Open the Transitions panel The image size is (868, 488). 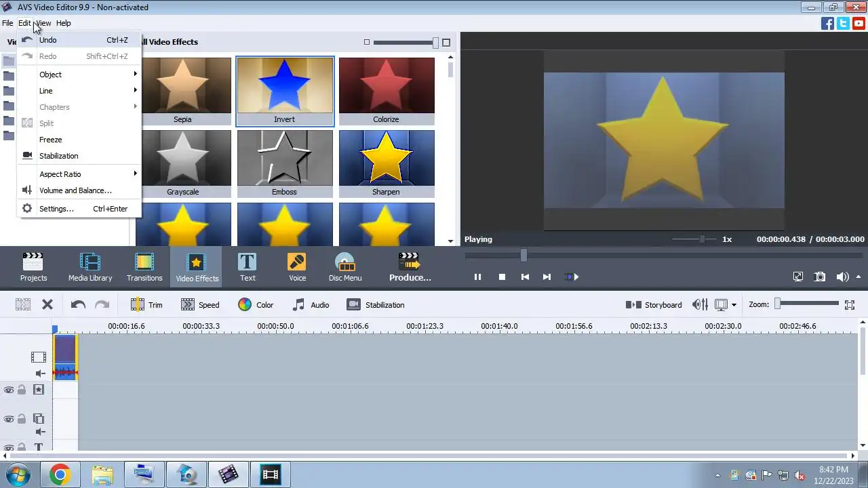pos(144,266)
